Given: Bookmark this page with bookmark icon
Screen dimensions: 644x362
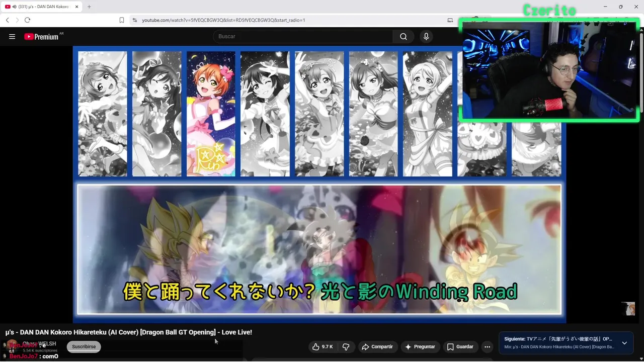Looking at the screenshot, I should pos(122,20).
